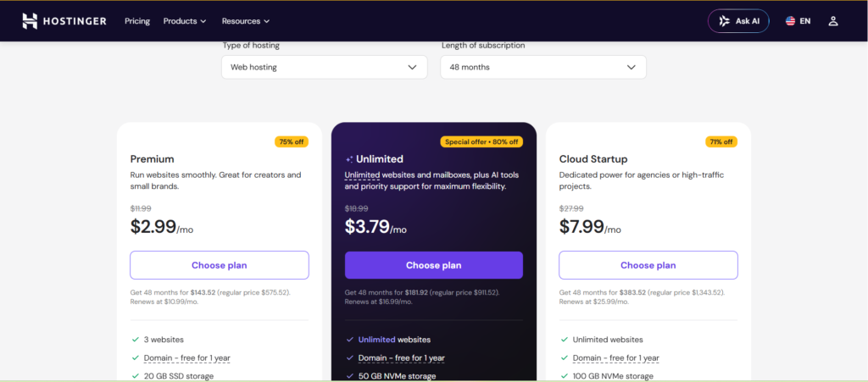Click 'Renews at $16.99/mo' text
Image resolution: width=868 pixels, height=382 pixels.
tap(379, 302)
